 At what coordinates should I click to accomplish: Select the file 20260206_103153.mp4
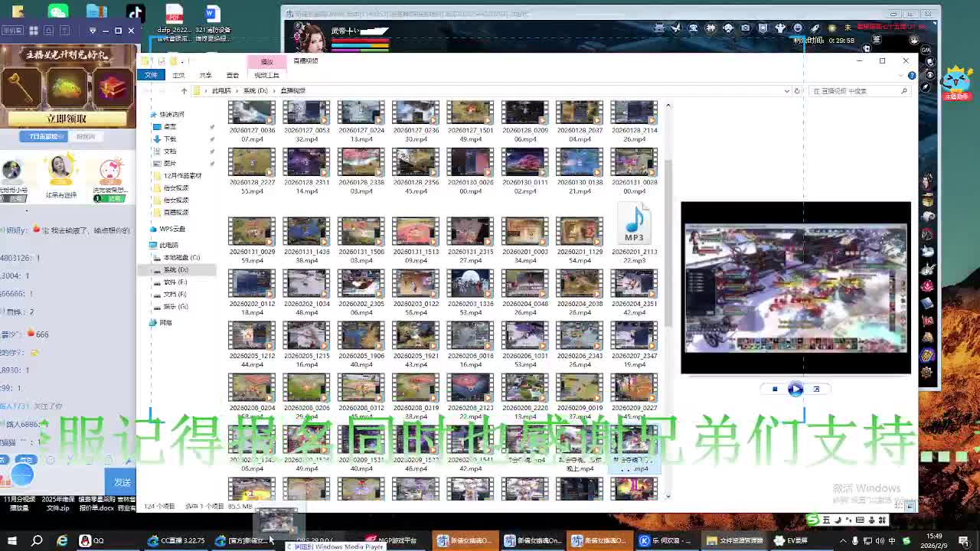pos(524,346)
